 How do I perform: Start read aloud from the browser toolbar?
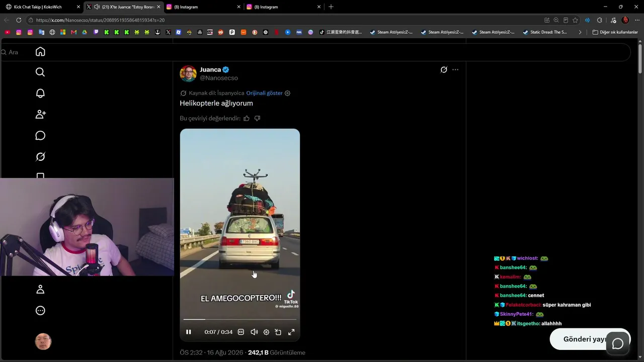[x=587, y=20]
